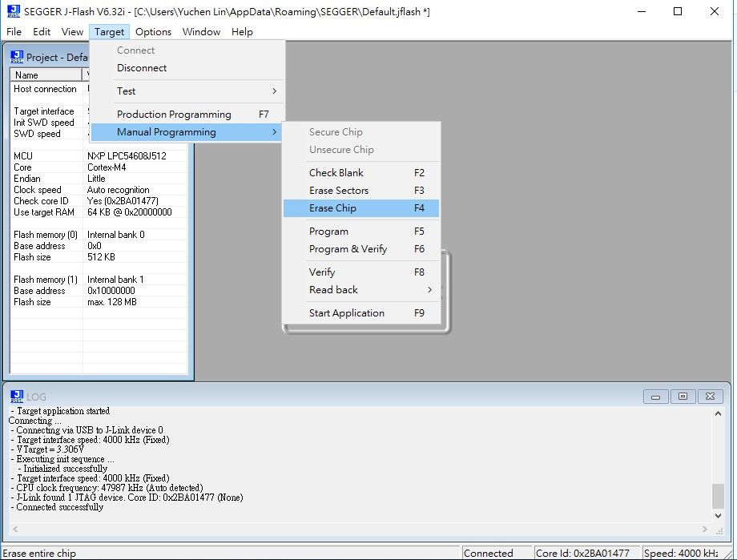Click Flash size 512 KB value
This screenshot has width=737, height=560.
click(x=101, y=257)
